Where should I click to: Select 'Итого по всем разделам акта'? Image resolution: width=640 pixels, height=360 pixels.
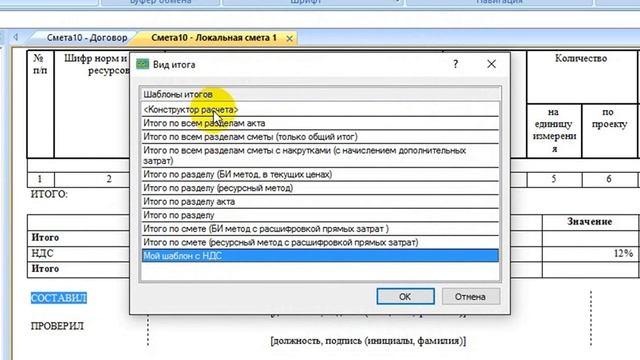click(x=320, y=123)
